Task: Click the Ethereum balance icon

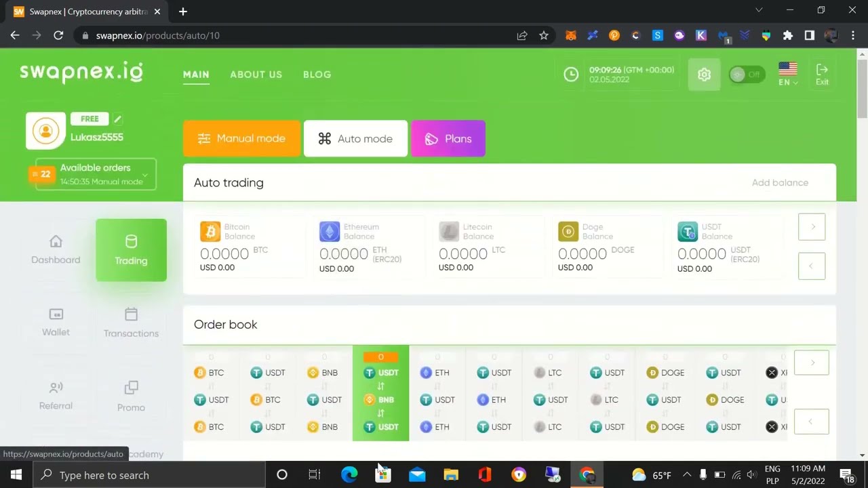Action: click(x=330, y=232)
